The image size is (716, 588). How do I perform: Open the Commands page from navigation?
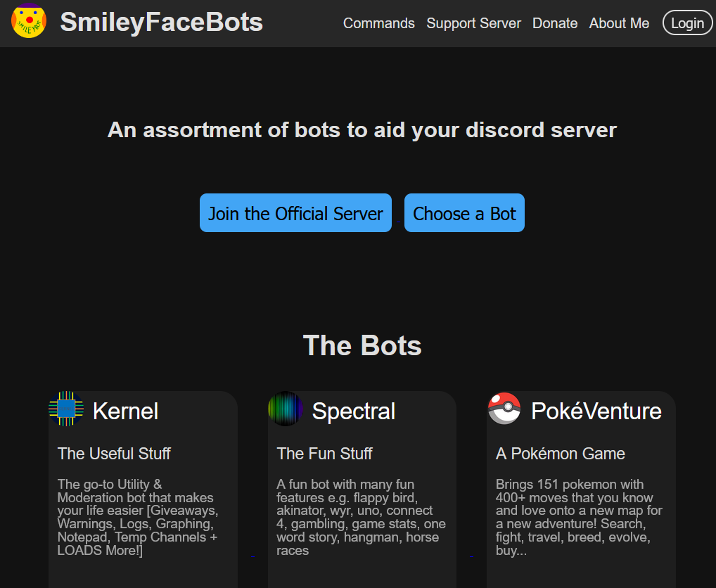pos(378,23)
